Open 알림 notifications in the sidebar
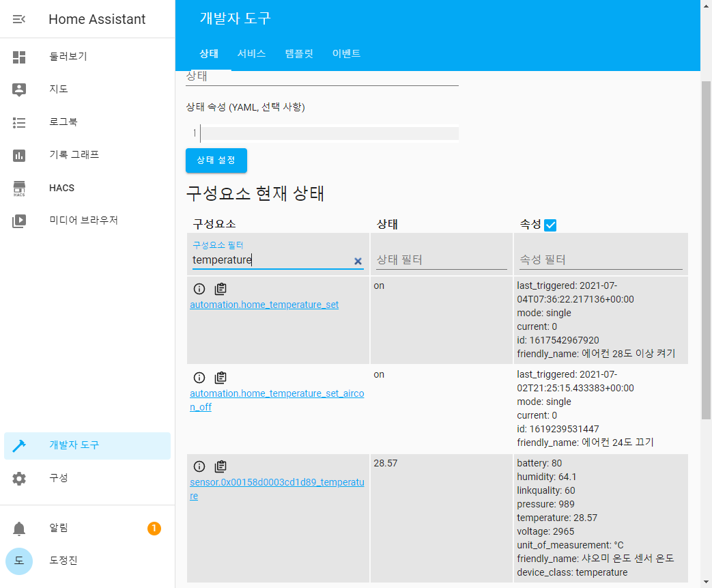 [87, 529]
